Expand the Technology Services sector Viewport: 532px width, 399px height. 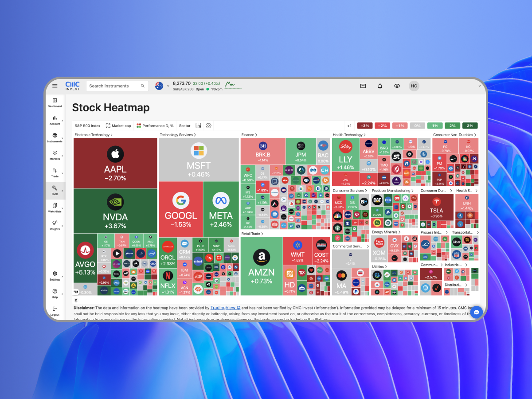coord(178,135)
